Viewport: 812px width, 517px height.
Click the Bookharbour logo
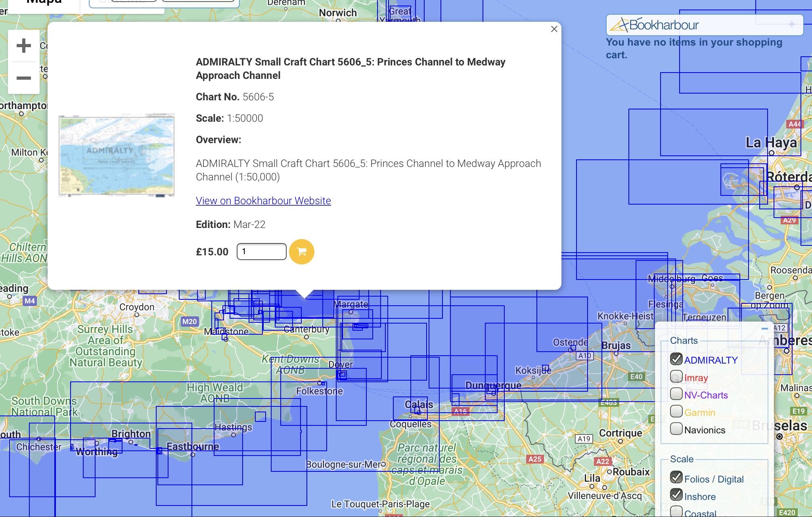pos(655,25)
